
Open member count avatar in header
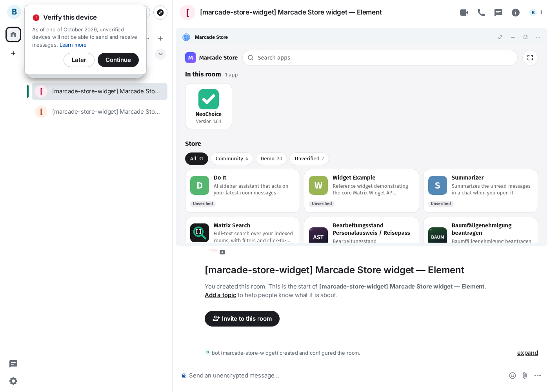(536, 13)
